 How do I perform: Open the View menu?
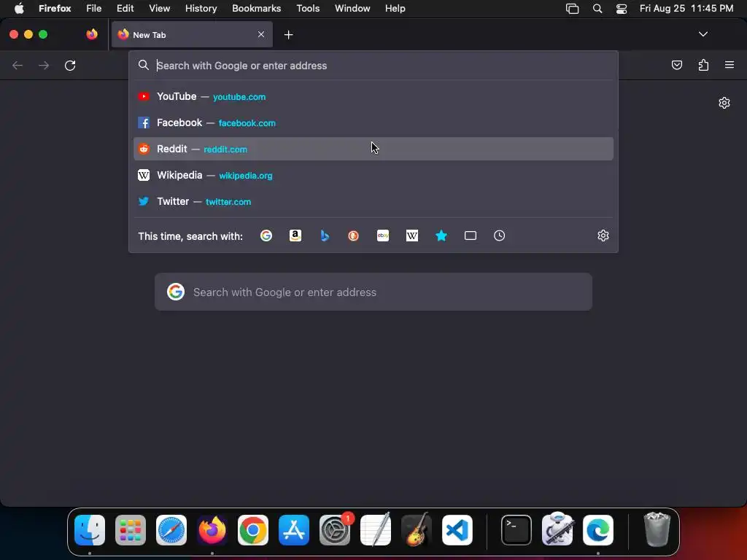pos(160,9)
